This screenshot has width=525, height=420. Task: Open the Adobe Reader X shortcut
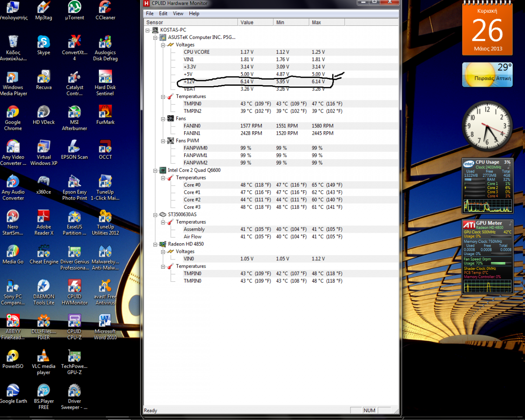(x=44, y=222)
